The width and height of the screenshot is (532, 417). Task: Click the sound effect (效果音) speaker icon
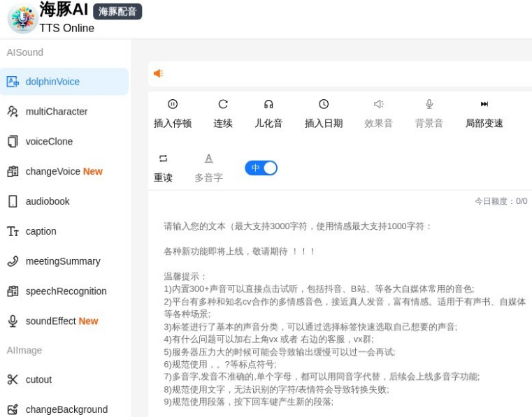tap(378, 104)
